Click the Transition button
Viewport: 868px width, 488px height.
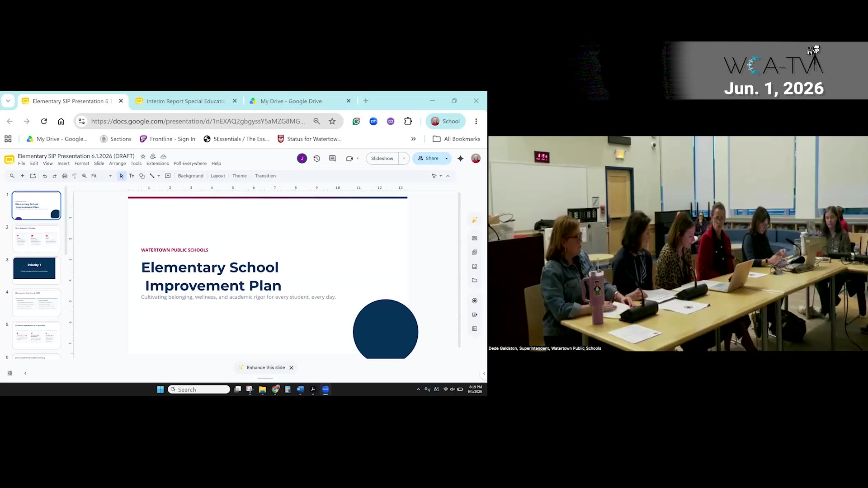265,176
